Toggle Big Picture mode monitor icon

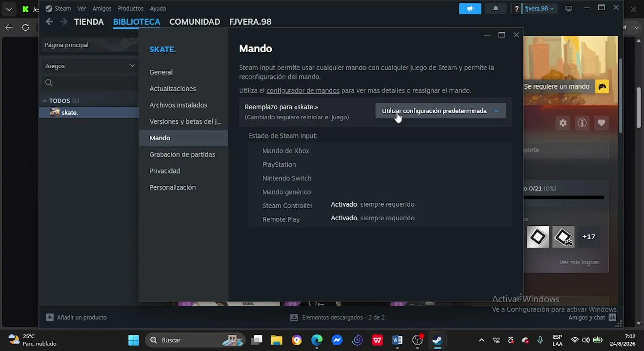click(569, 9)
